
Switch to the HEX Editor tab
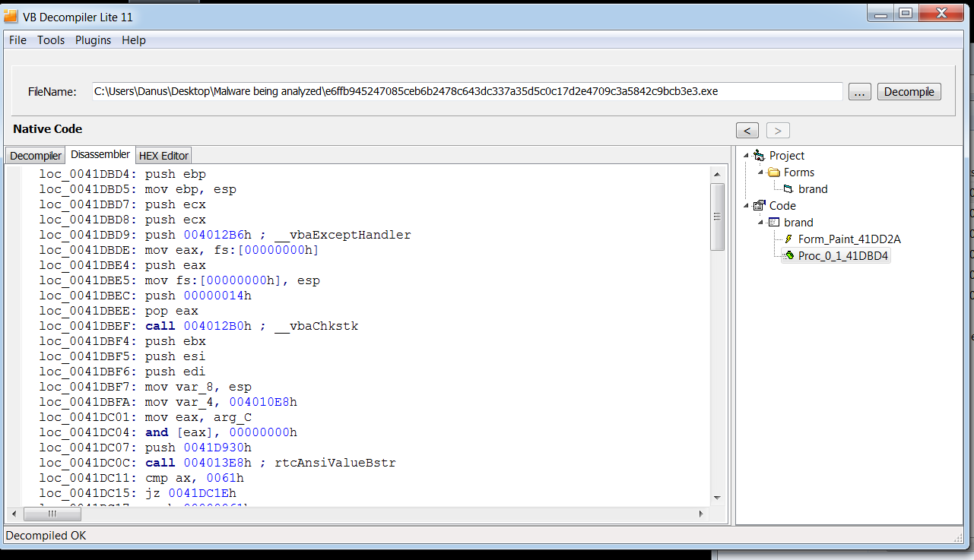click(163, 156)
